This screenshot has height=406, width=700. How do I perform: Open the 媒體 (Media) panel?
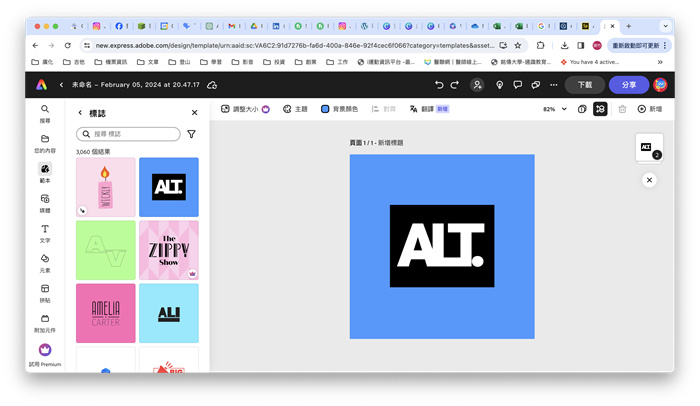click(x=45, y=202)
